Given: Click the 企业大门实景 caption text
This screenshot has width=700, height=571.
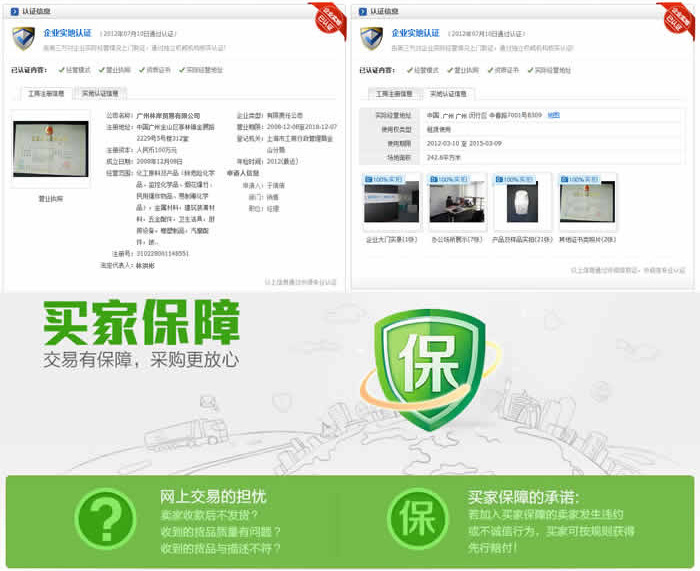Looking at the screenshot, I should click(x=392, y=240).
